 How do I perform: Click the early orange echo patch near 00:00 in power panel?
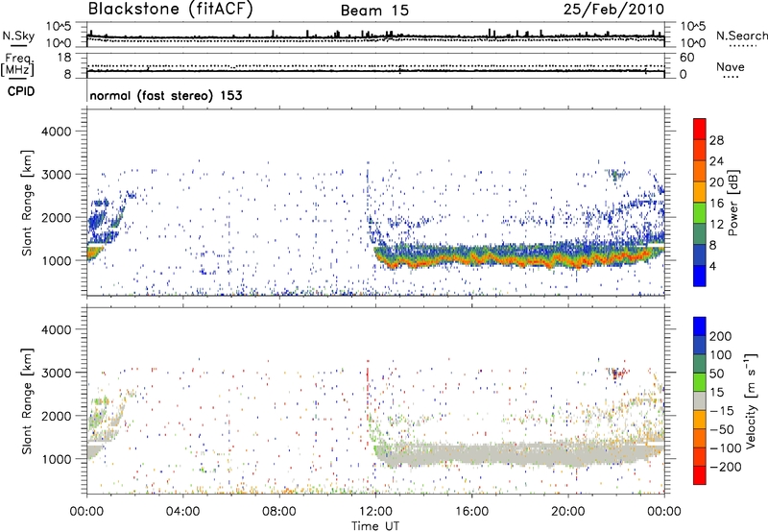click(x=93, y=254)
